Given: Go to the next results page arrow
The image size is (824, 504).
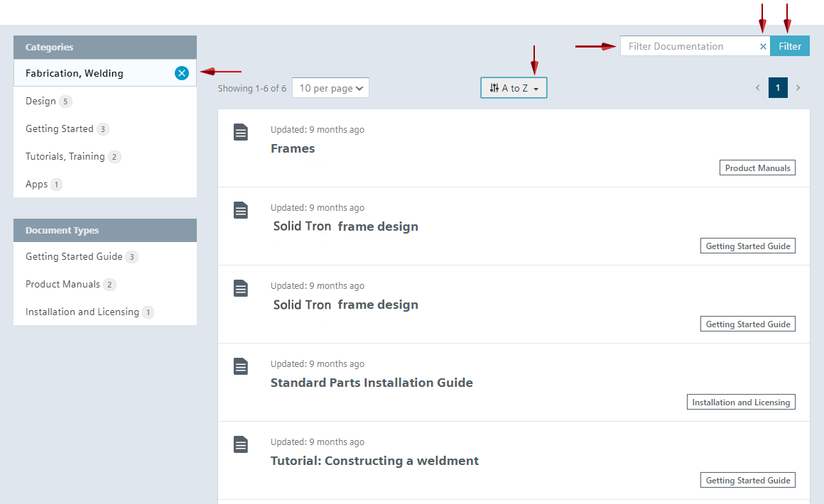Looking at the screenshot, I should (798, 88).
